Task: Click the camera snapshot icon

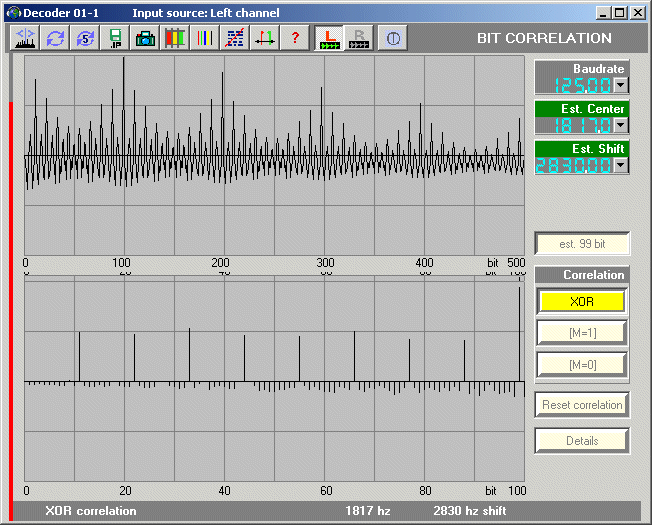Action: (145, 38)
